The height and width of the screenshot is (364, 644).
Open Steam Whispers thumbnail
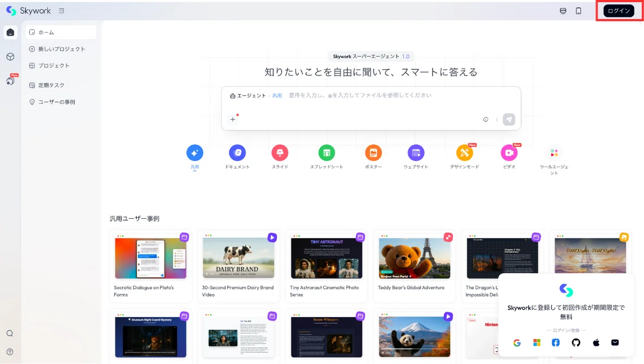tap(326, 336)
